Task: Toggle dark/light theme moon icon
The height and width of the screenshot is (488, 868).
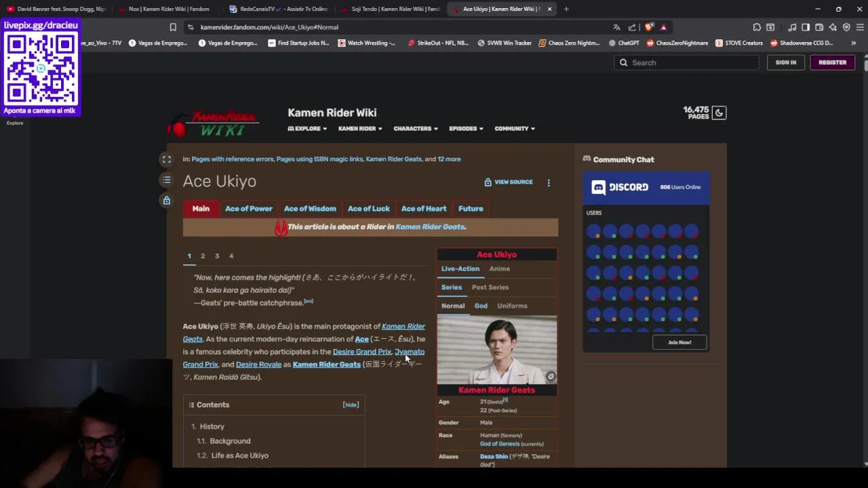Action: coord(719,113)
